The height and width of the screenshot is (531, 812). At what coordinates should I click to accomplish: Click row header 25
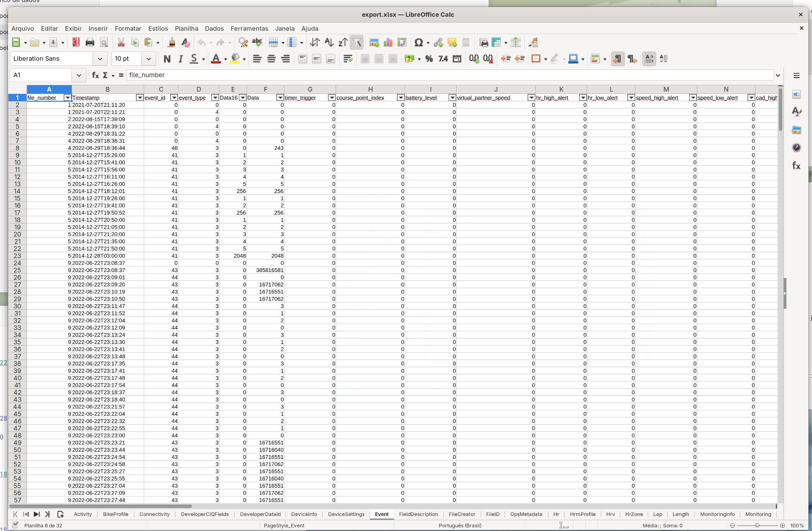(17, 270)
